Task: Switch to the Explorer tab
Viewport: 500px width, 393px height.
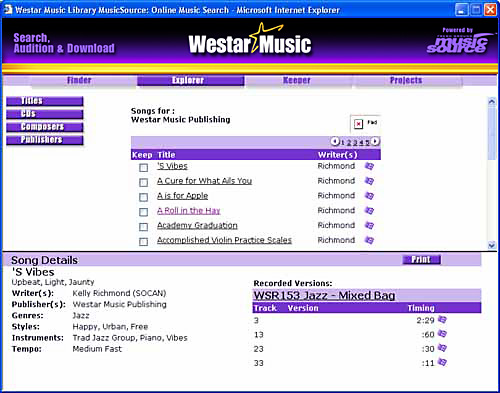Action: click(191, 80)
